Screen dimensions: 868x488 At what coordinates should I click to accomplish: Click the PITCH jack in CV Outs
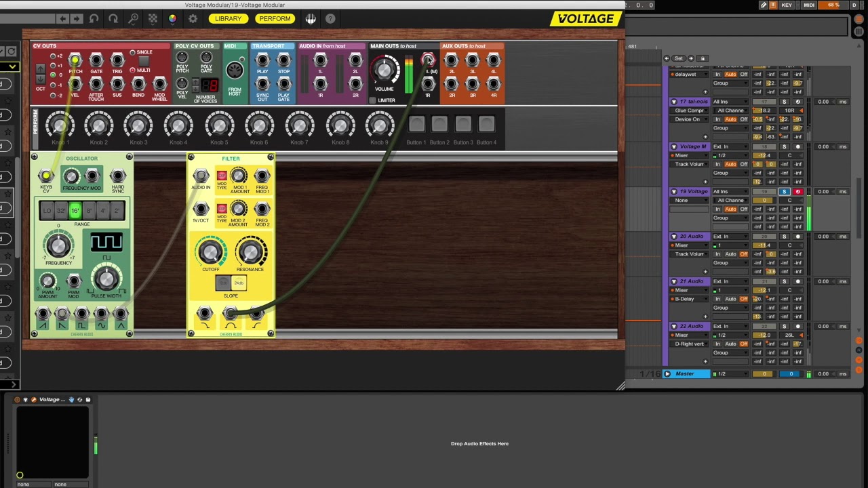(x=75, y=60)
